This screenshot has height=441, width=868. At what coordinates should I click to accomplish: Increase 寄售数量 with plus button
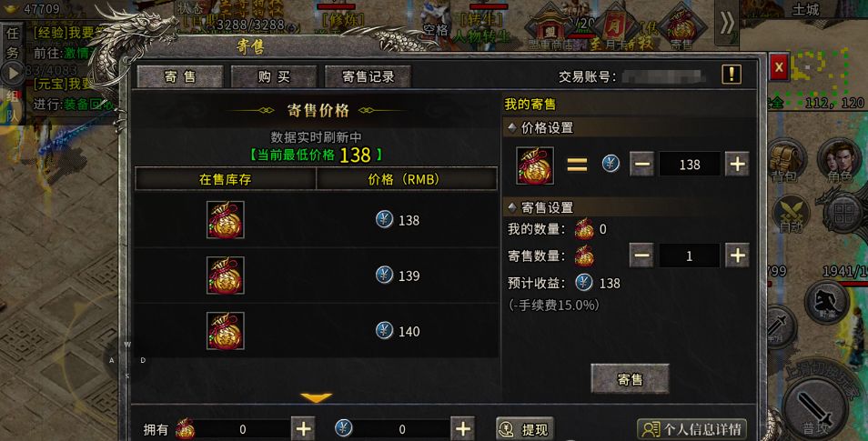tap(737, 256)
